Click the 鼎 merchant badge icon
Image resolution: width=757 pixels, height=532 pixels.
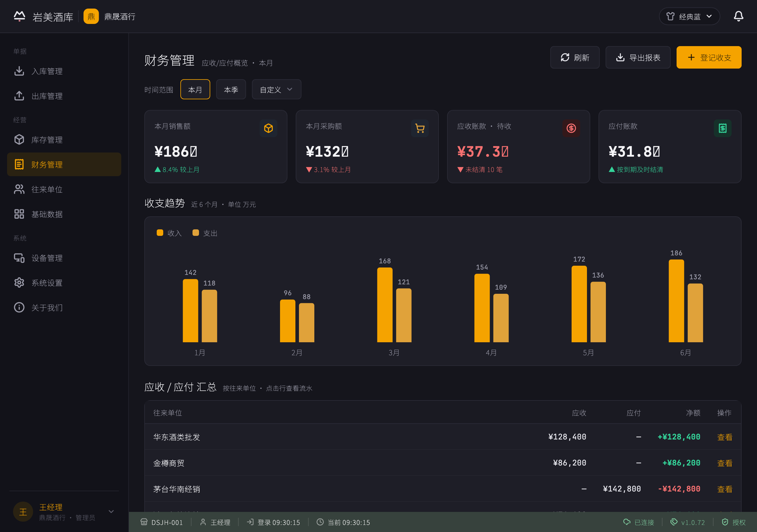[x=91, y=16]
